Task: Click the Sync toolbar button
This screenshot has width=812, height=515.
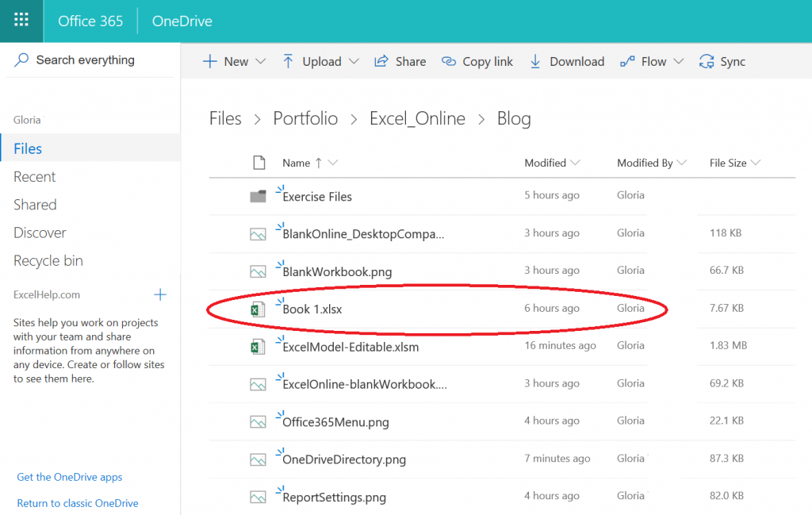Action: [x=722, y=62]
